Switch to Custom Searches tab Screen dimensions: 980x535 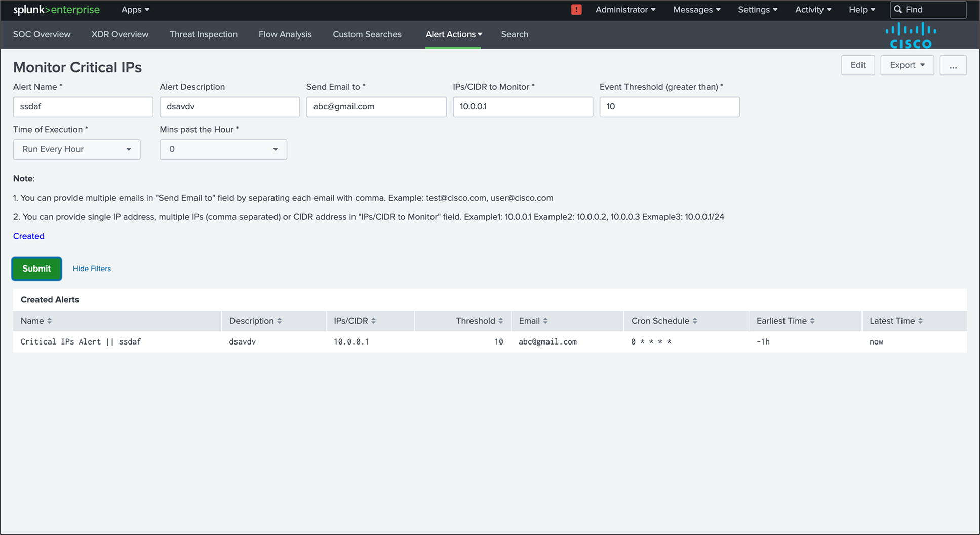367,34
